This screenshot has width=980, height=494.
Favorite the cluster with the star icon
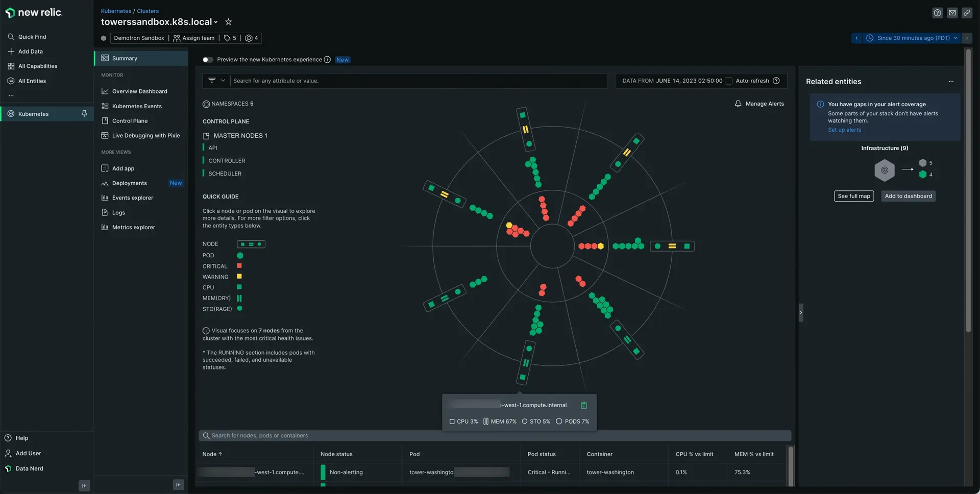point(229,22)
